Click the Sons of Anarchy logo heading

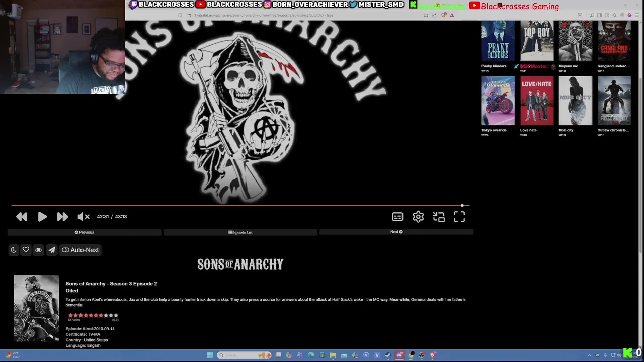[240, 264]
